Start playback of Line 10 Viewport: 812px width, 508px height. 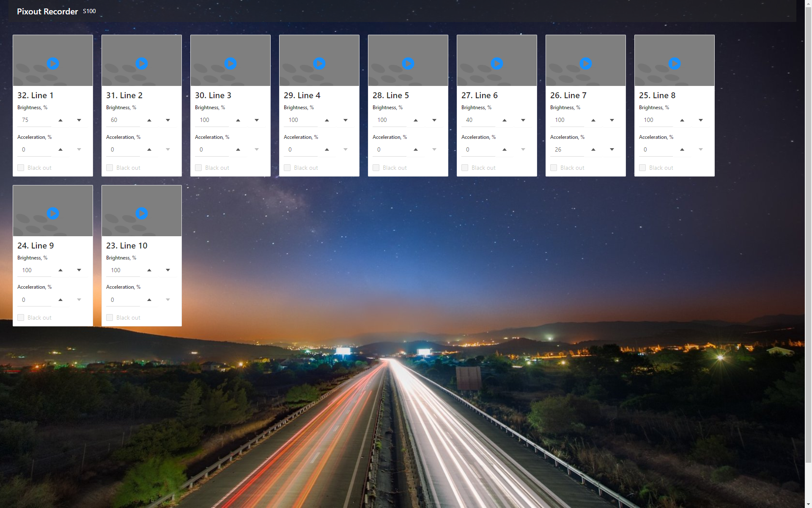click(141, 213)
